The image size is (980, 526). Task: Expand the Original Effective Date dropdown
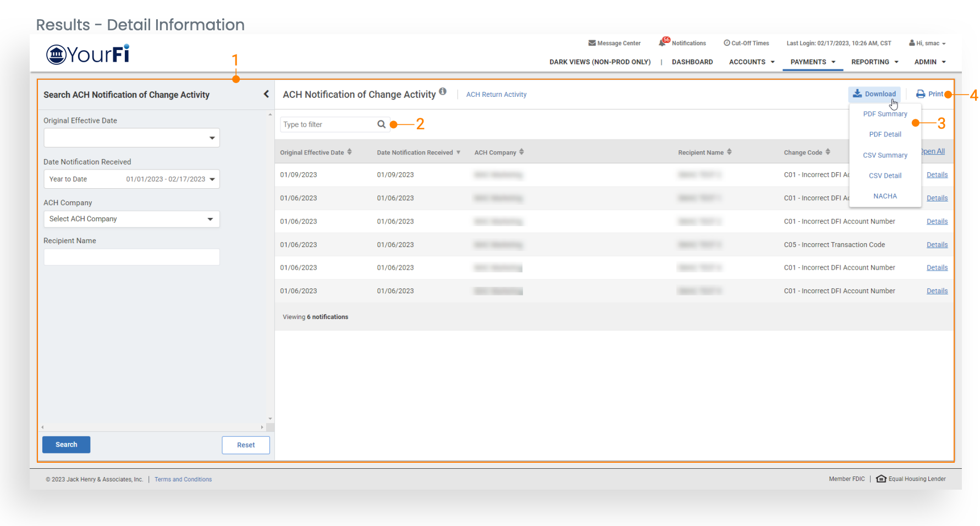click(212, 138)
